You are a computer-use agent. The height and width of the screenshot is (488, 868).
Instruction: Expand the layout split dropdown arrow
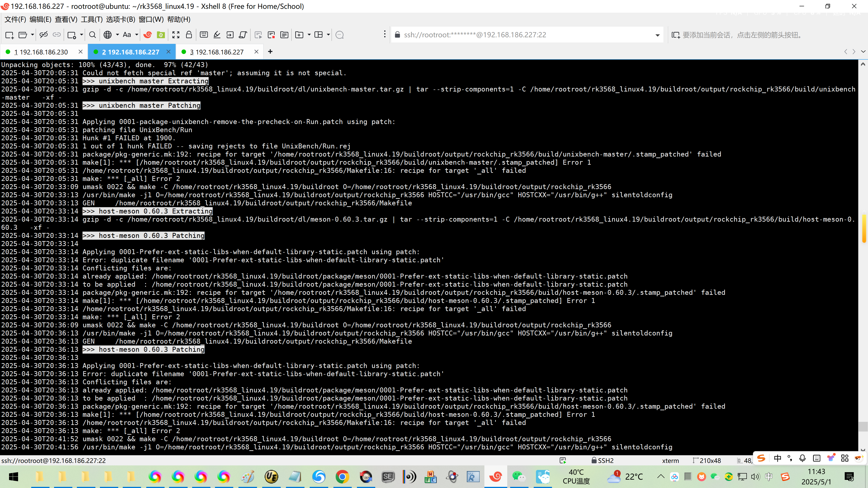[x=328, y=35]
